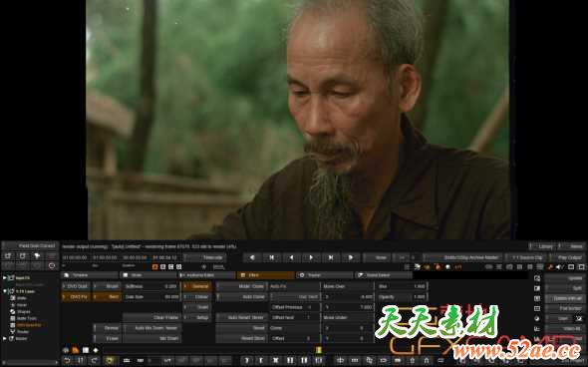The height and width of the screenshot is (367, 588).
Task: Expand the Input FX tree node
Action: pos(5,278)
